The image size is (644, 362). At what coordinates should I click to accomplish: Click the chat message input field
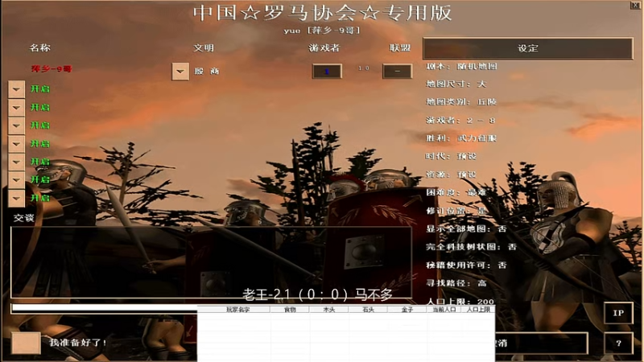point(105,307)
